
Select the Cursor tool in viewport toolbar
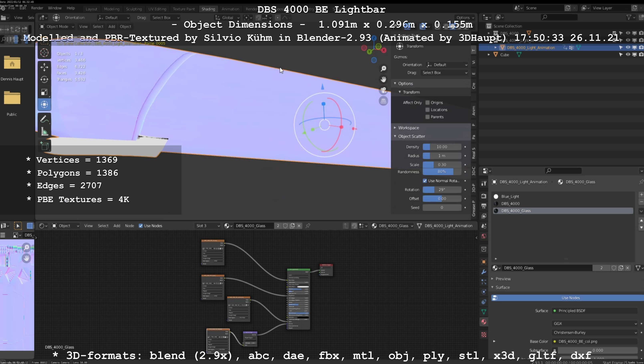(44, 53)
